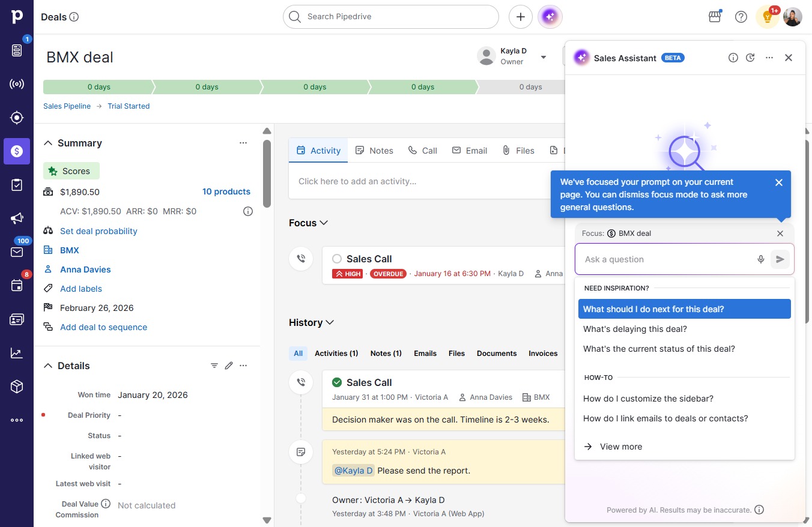The image size is (812, 527).
Task: Click the microphone icon in question box
Action: (x=761, y=259)
